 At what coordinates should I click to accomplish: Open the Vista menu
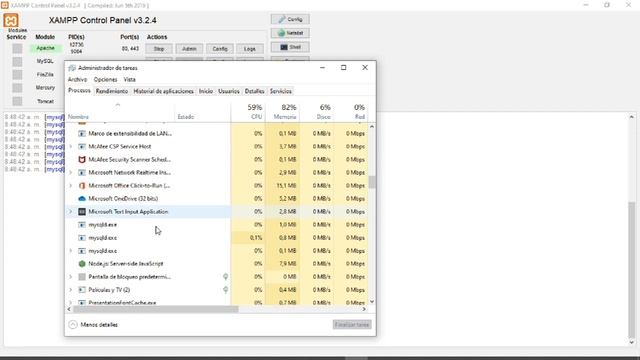coord(129,80)
